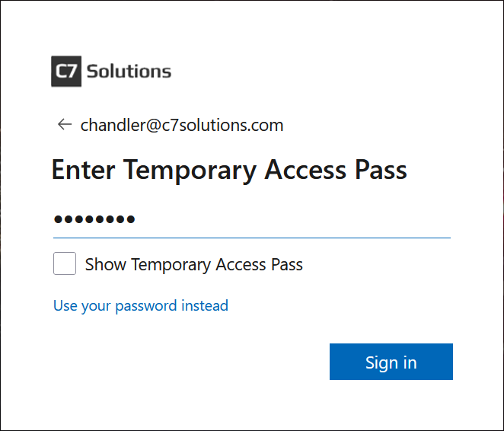Open the "Use your password instead" link
Image resolution: width=504 pixels, height=431 pixels.
(141, 306)
